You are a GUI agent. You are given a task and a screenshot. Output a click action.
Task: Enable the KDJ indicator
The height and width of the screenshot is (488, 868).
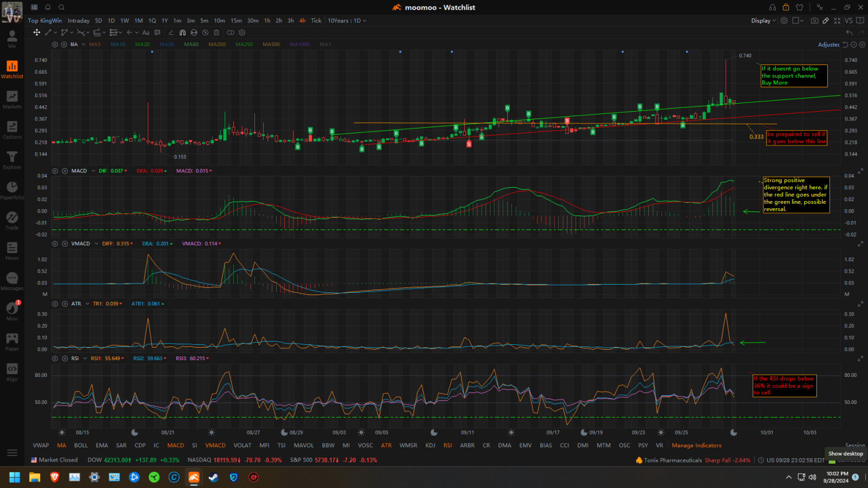pos(430,445)
